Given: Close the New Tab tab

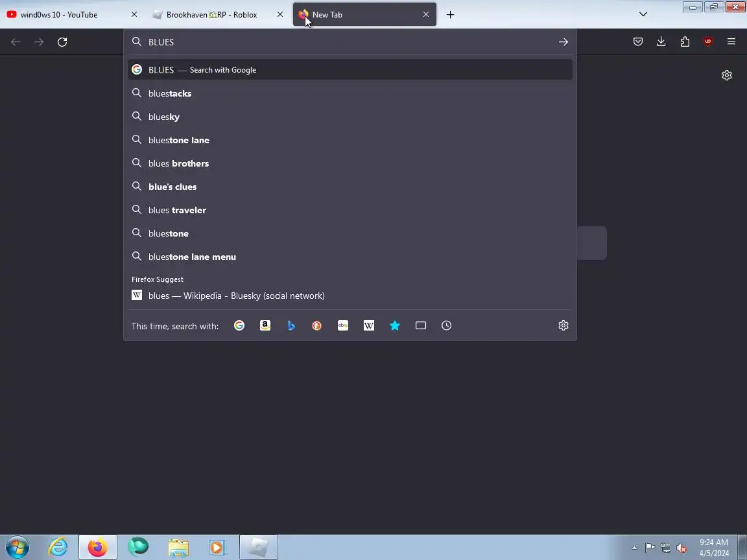Looking at the screenshot, I should click(426, 15).
